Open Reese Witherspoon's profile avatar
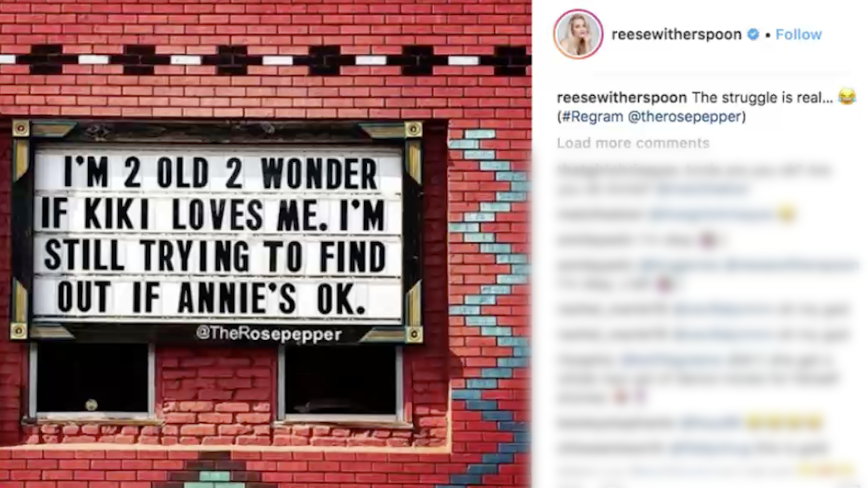The image size is (868, 488). click(578, 34)
